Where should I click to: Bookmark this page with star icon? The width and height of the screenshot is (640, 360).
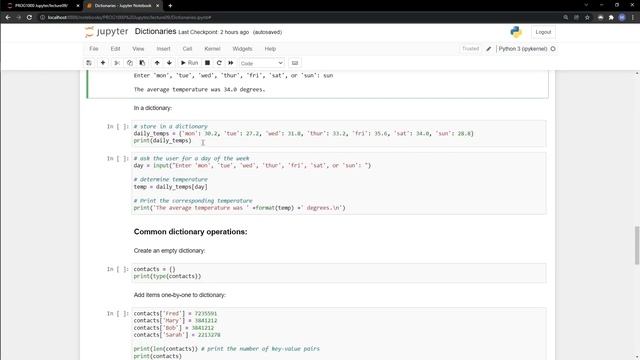point(587,18)
